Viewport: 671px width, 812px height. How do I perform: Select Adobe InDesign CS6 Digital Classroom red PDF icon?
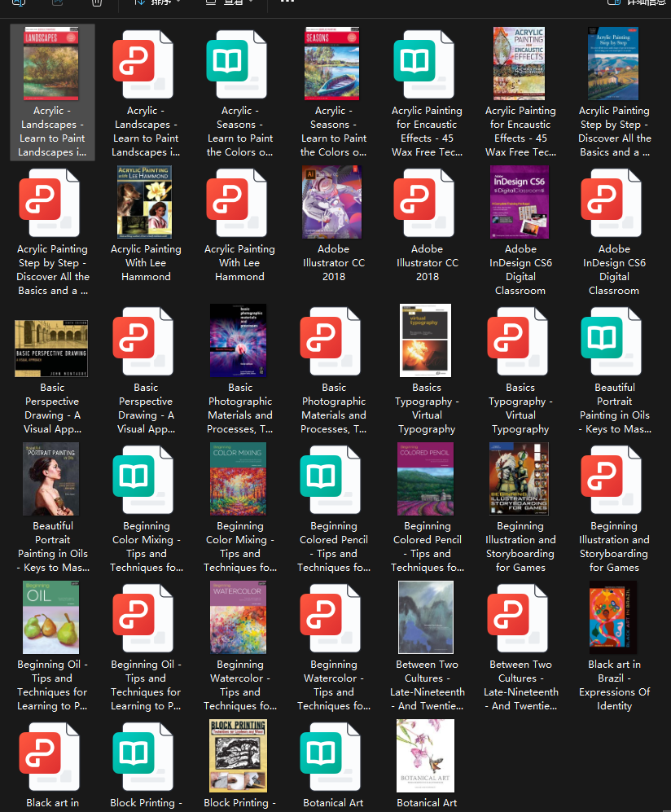[x=612, y=203]
